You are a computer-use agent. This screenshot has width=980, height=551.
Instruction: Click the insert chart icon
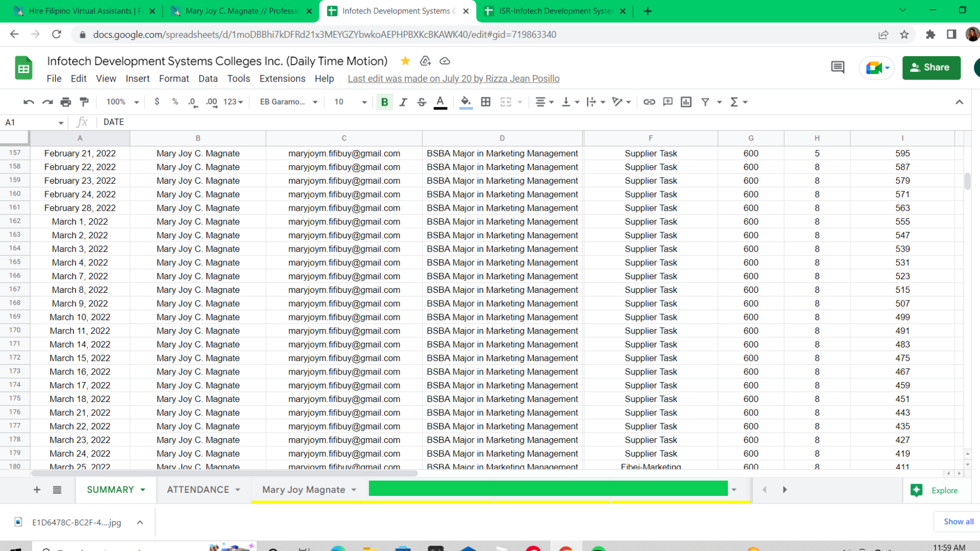click(x=686, y=102)
